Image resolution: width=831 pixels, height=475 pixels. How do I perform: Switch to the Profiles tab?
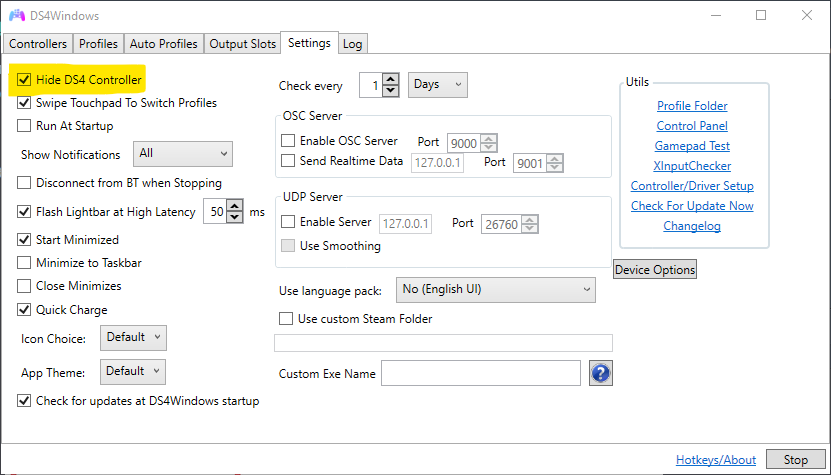pos(98,43)
